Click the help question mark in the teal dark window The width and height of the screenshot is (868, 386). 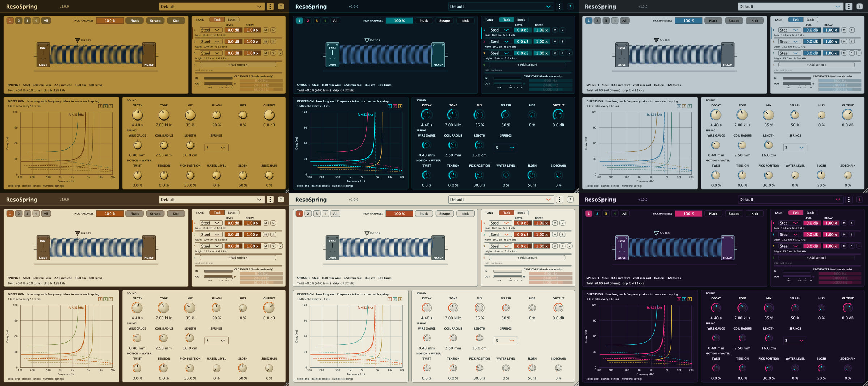[x=570, y=7]
